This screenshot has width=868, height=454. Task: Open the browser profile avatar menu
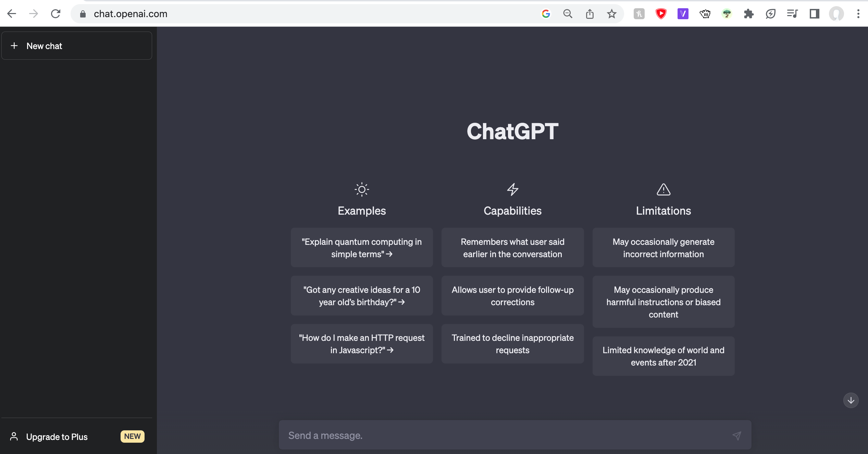[836, 14]
